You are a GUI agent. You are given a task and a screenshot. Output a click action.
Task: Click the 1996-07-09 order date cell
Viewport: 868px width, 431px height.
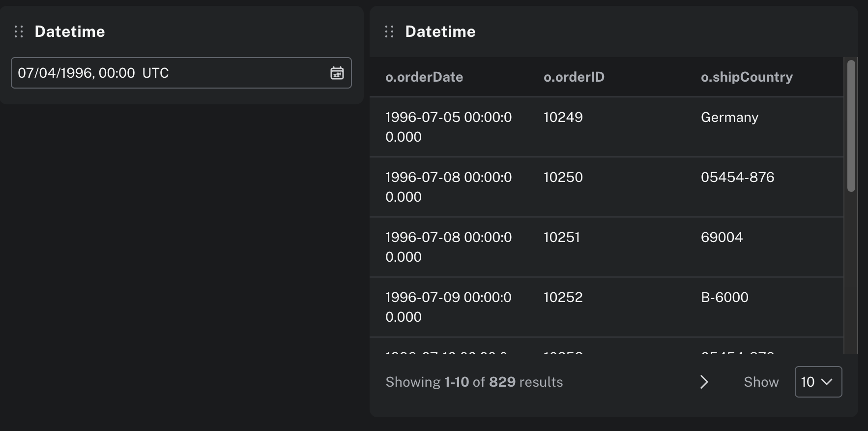coord(448,307)
